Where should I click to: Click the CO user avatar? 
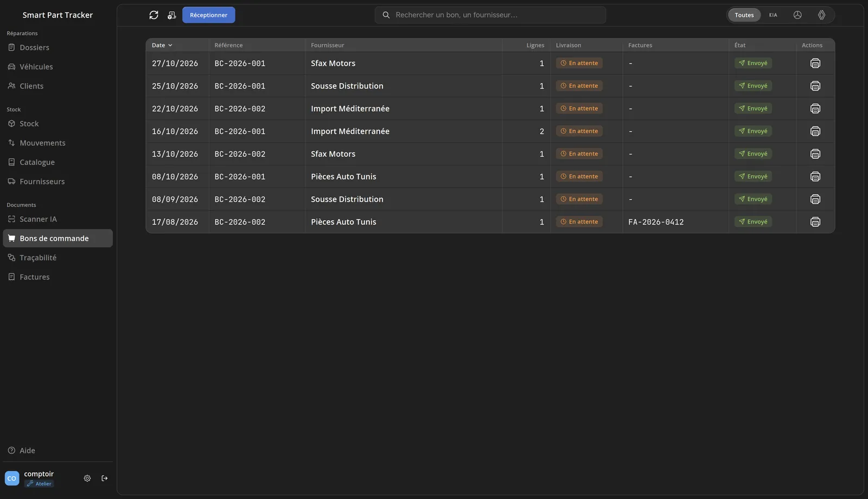pos(12,478)
